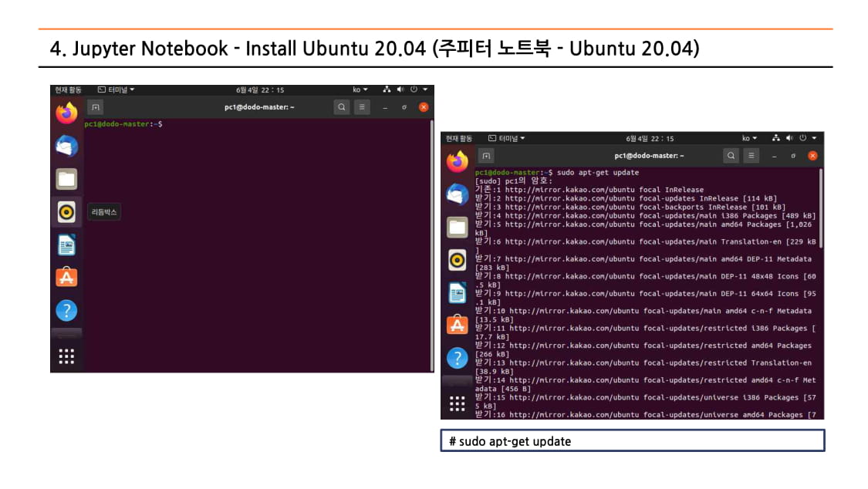
Task: Click 'sudo apt-get update' command in right terminal
Action: point(598,173)
